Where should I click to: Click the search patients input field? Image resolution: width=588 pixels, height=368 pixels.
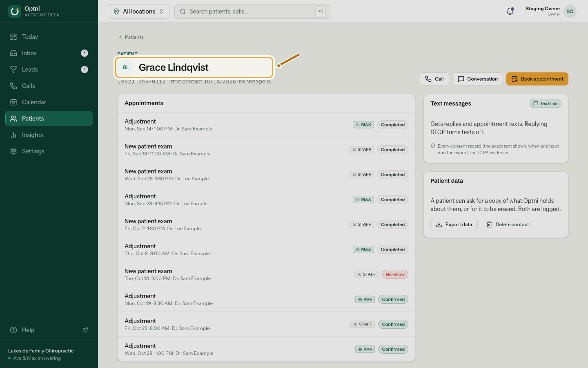(253, 11)
